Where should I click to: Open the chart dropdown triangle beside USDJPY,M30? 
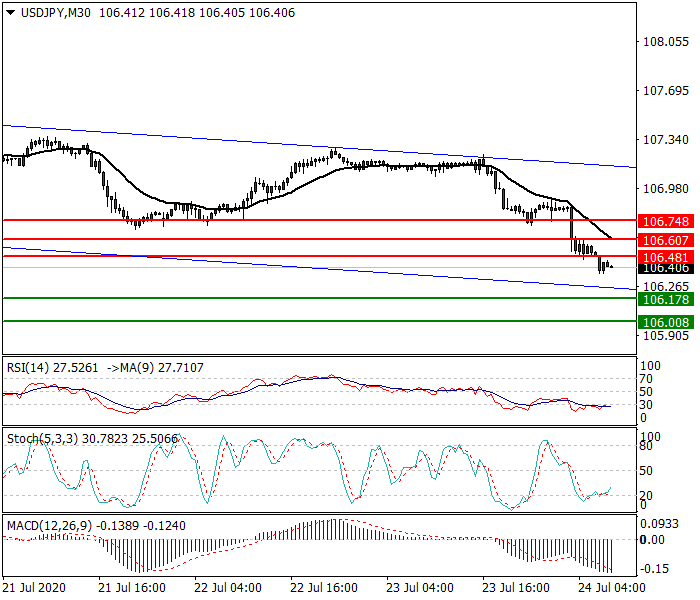coord(11,13)
